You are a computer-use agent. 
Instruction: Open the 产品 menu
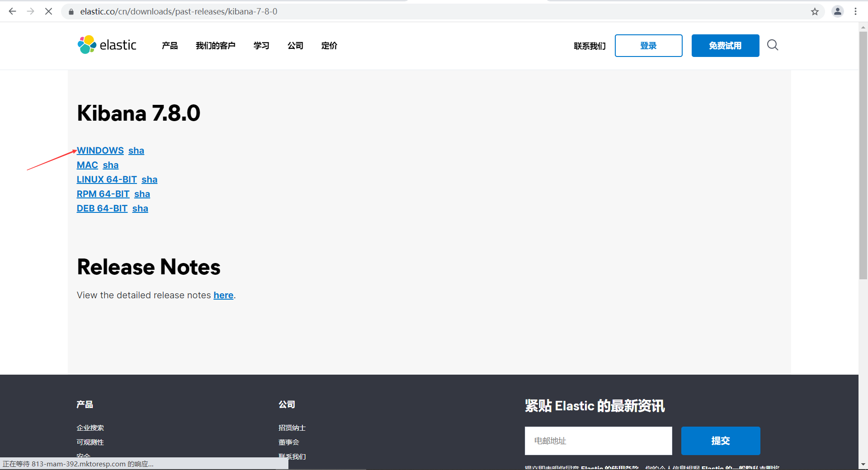(170, 46)
